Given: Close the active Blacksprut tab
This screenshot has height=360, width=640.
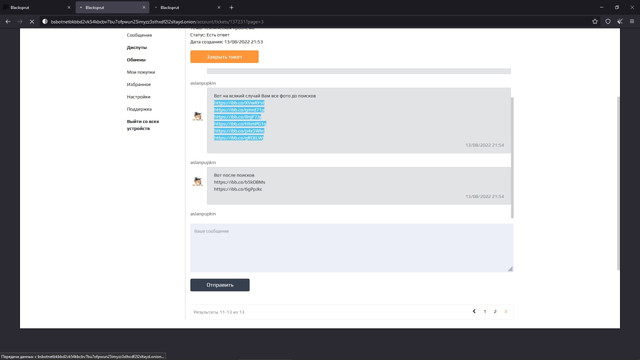Looking at the screenshot, I should point(144,7).
